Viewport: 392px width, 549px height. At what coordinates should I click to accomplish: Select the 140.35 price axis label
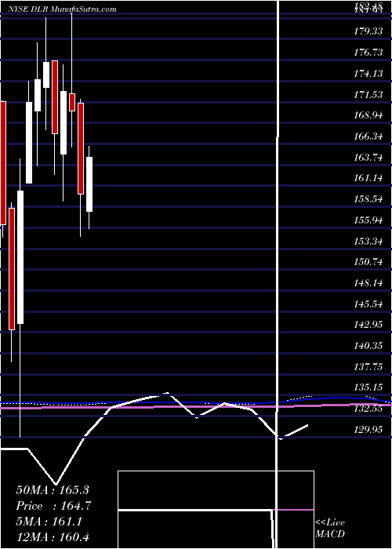[x=367, y=346]
